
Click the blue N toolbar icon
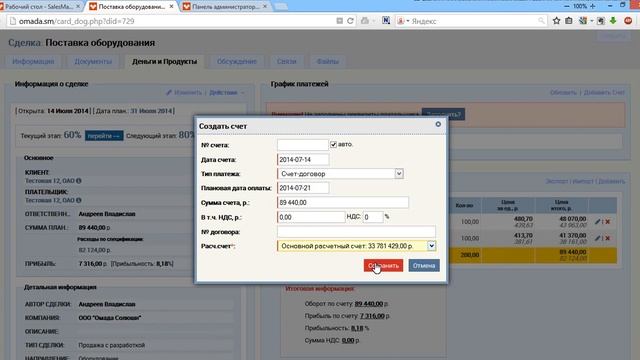(386, 20)
